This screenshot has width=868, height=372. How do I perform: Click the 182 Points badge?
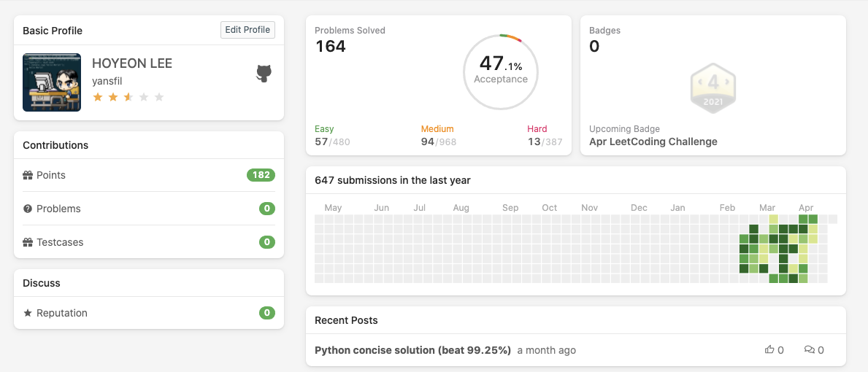coord(261,175)
